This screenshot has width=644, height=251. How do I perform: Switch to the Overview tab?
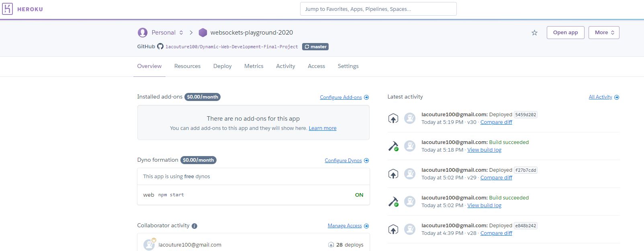149,66
